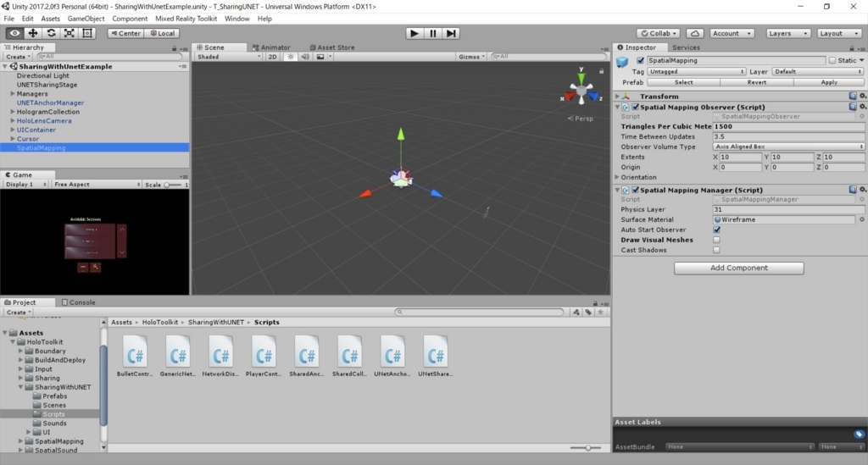
Task: Open SharedColl script file
Action: [x=349, y=356]
